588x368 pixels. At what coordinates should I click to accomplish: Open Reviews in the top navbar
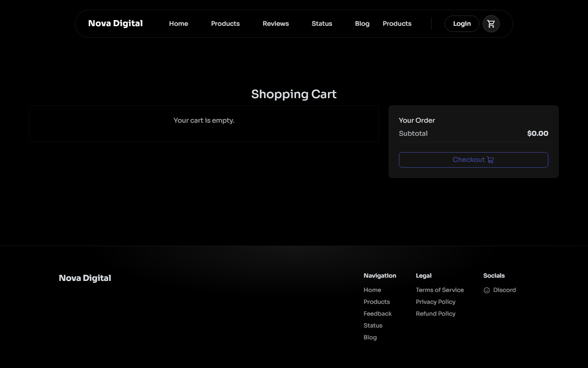276,24
